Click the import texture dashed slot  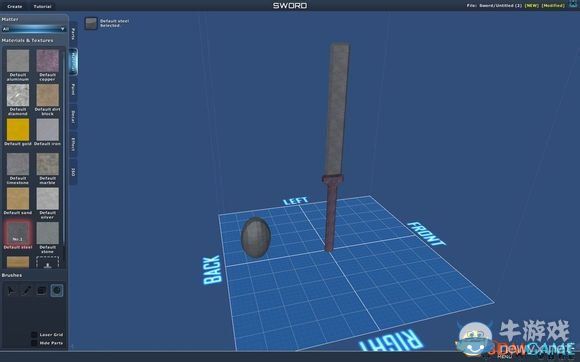(48, 263)
